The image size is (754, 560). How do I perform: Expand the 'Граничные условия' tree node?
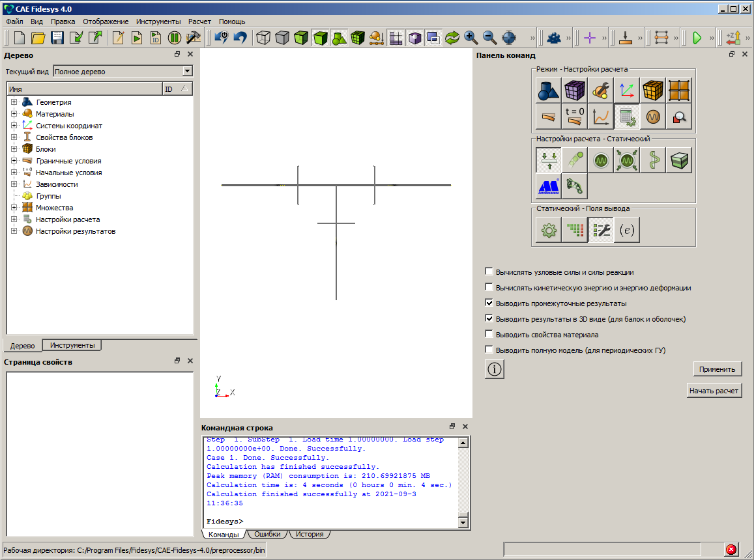point(14,161)
